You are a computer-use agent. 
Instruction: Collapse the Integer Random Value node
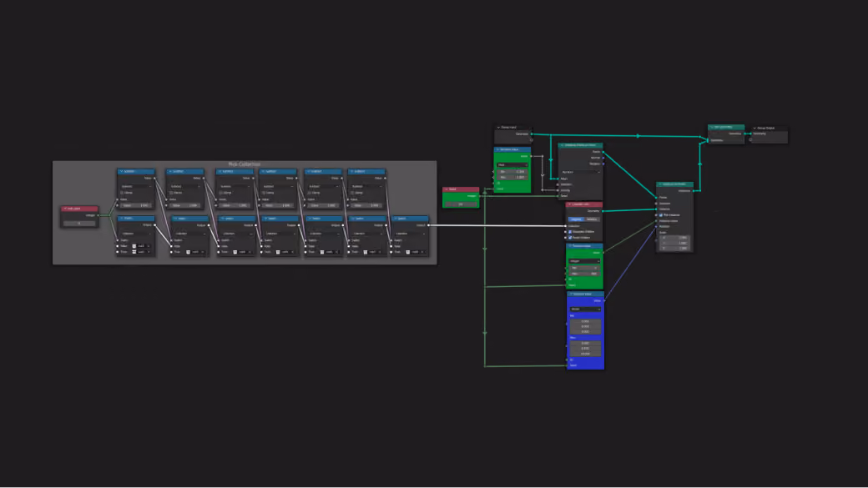[570, 245]
